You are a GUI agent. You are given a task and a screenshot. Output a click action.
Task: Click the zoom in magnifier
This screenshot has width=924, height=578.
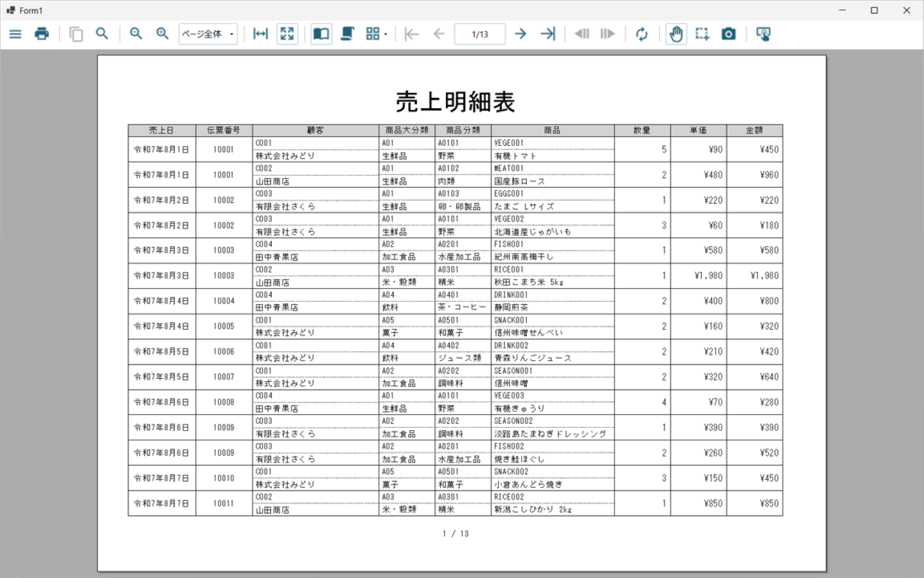[163, 34]
